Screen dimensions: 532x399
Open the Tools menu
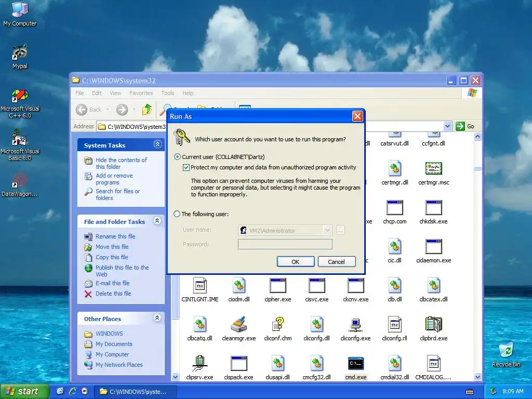[168, 93]
